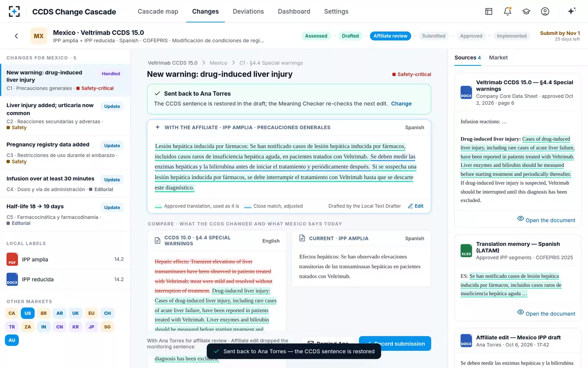Open the Settings tab

336,11
